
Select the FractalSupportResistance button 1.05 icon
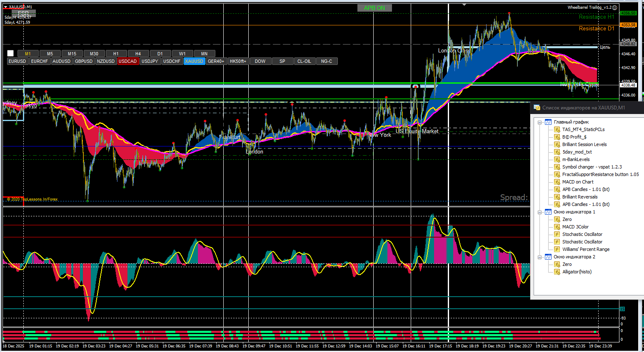[x=557, y=174]
